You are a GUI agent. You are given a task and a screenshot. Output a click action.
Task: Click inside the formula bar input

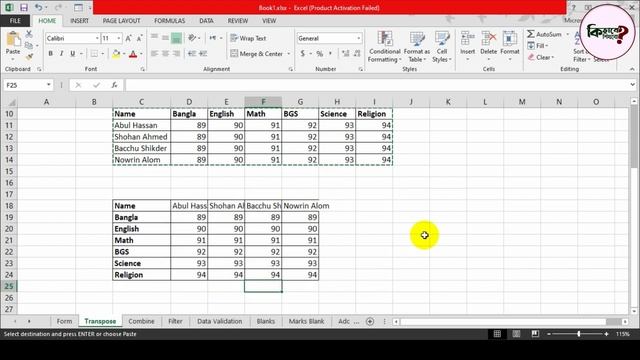pos(376,85)
